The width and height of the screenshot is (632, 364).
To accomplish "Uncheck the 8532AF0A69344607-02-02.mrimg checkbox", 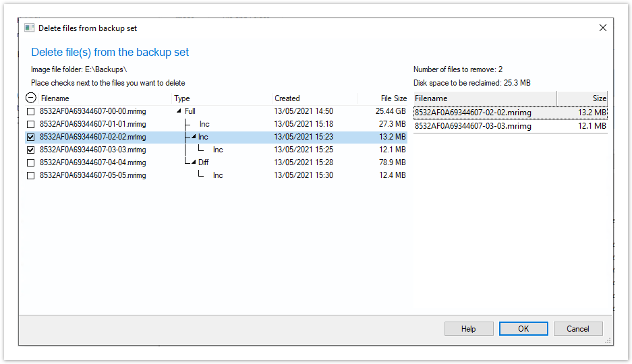I will click(x=30, y=138).
